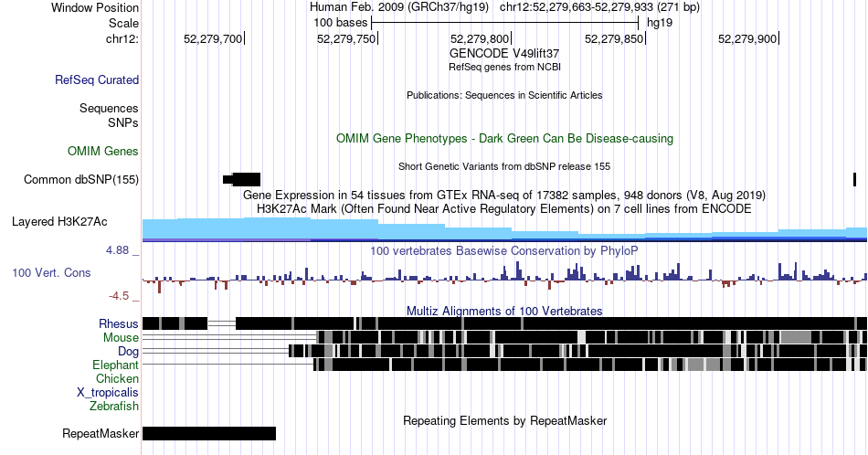Click the H3K27Ac Mark ENCODE track title
868x455 pixels.
coord(504,208)
